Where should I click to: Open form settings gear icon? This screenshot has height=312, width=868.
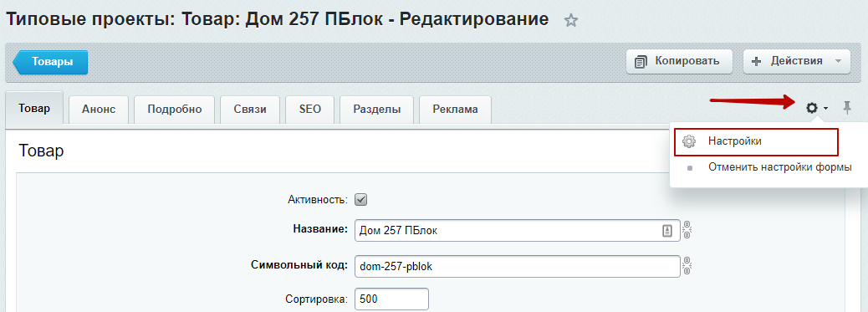[x=811, y=108]
